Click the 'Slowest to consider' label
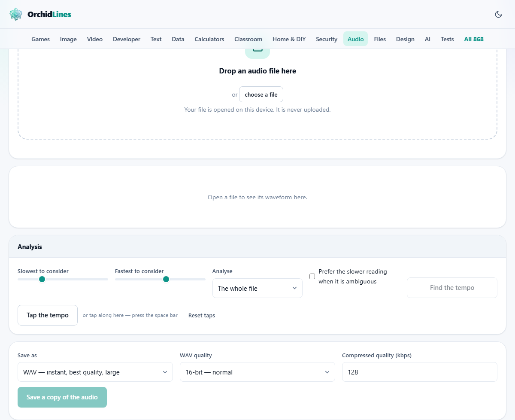This screenshot has height=420, width=515. pos(43,271)
